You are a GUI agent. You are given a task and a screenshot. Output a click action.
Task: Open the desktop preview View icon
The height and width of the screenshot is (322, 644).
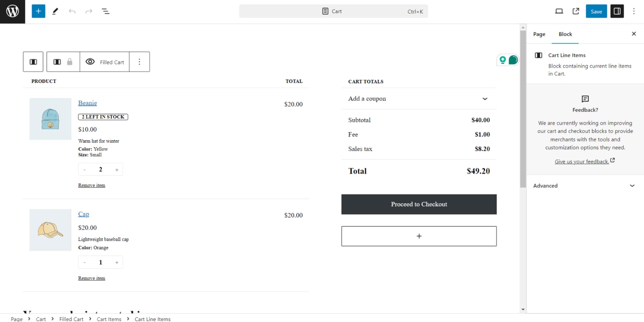click(x=559, y=11)
